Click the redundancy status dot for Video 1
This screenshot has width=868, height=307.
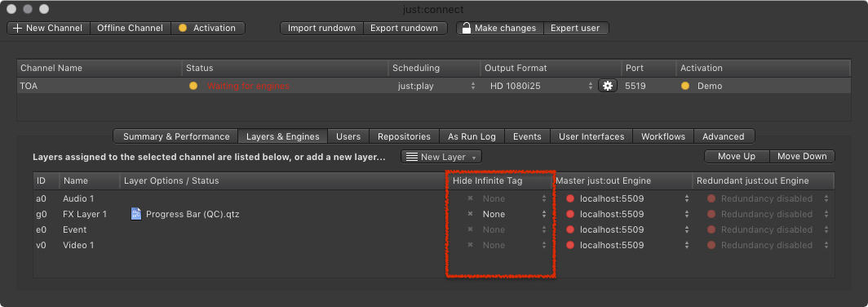point(711,245)
